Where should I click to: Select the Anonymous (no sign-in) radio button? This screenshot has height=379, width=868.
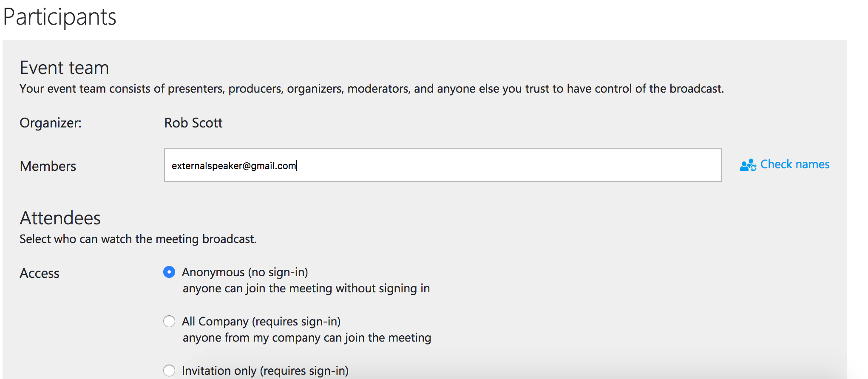tap(169, 272)
